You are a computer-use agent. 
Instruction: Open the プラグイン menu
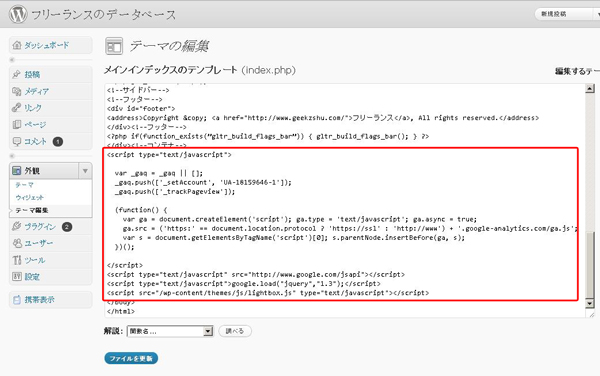[40, 227]
